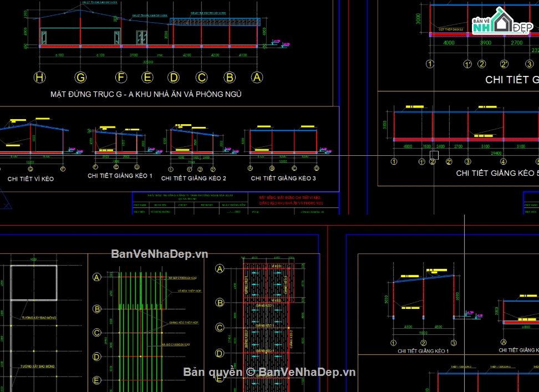This screenshot has width=539, height=392.
Task: Click axis bubble 2' in the top-right detail
Action: coord(505,64)
